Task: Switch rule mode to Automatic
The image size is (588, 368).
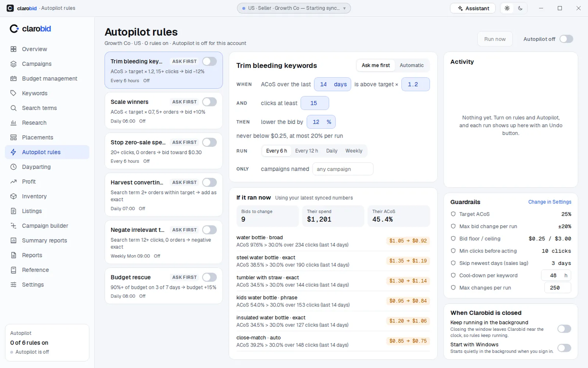Action: click(412, 65)
